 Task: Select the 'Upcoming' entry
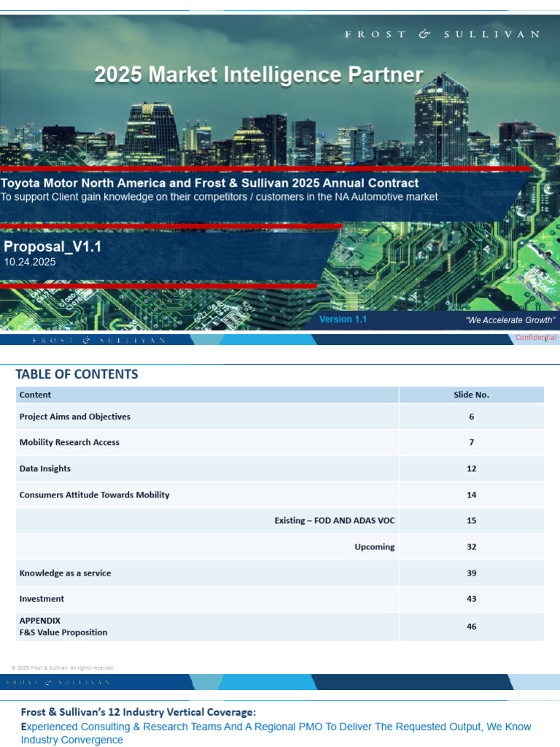tap(374, 546)
